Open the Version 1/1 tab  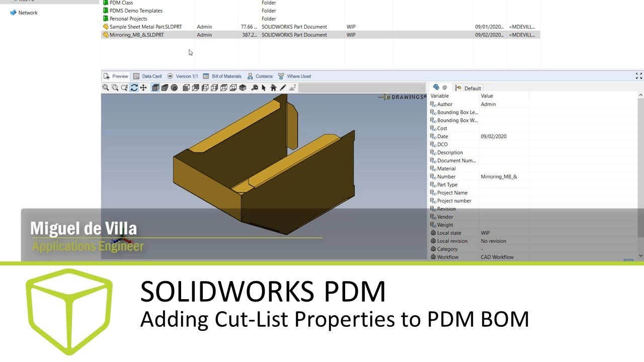pos(182,76)
